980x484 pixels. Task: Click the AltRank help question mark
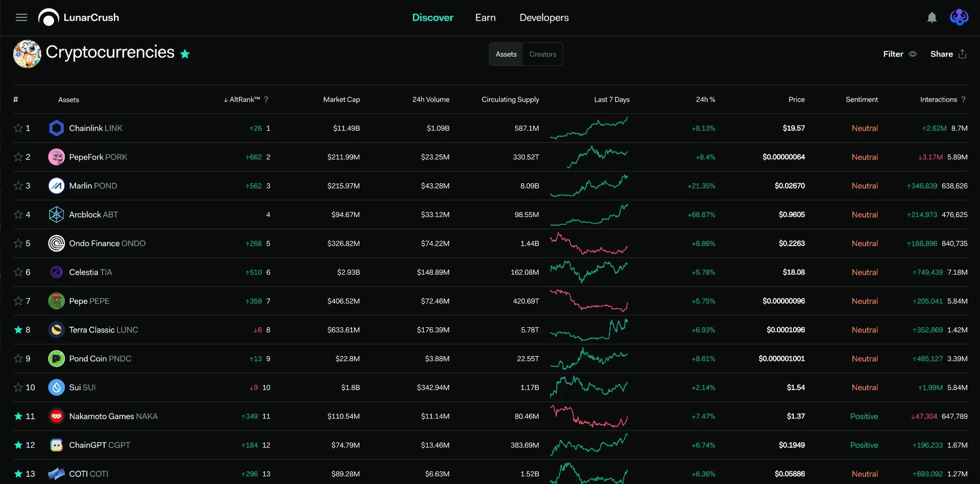coord(266,100)
